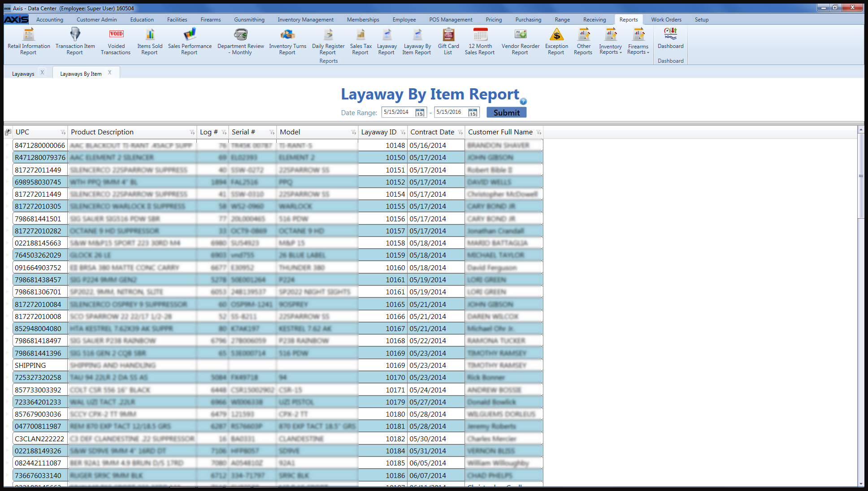
Task: Close the Layaways By Item tab
Action: pos(109,72)
